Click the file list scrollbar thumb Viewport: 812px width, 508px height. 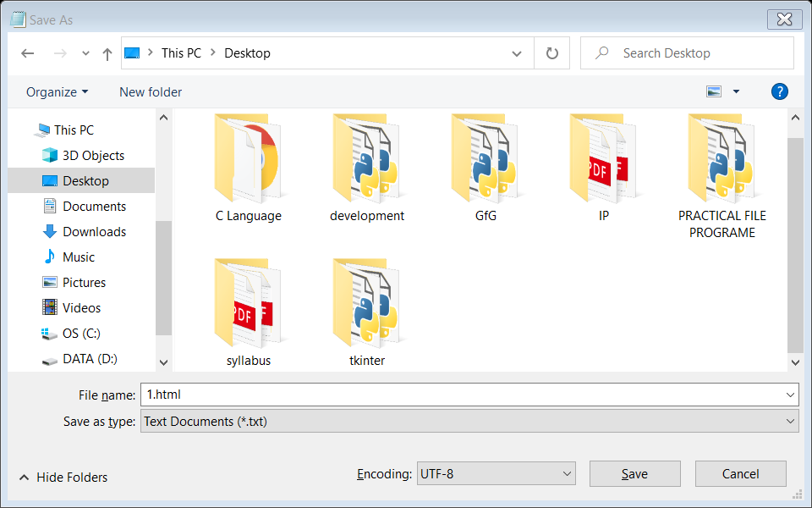795,246
